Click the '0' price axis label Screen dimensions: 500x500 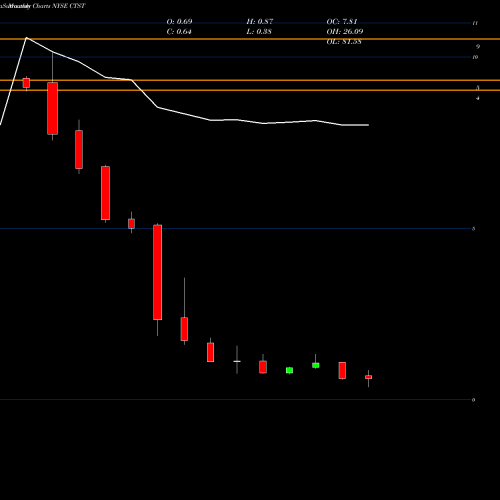coord(473,400)
